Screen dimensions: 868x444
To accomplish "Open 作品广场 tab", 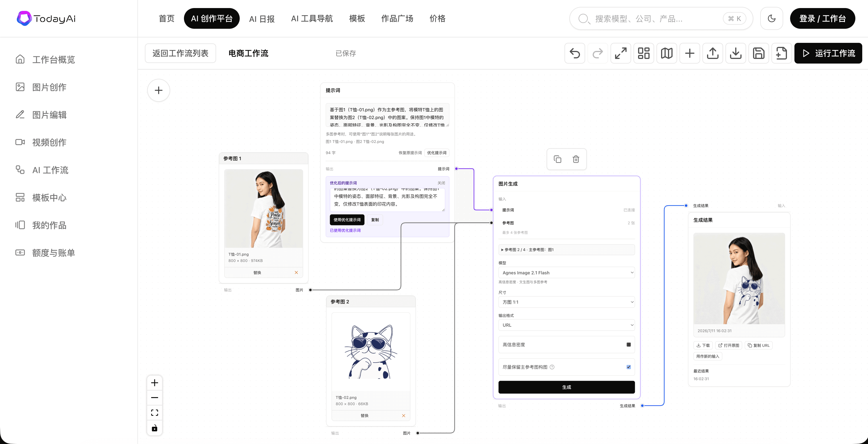I will (397, 18).
